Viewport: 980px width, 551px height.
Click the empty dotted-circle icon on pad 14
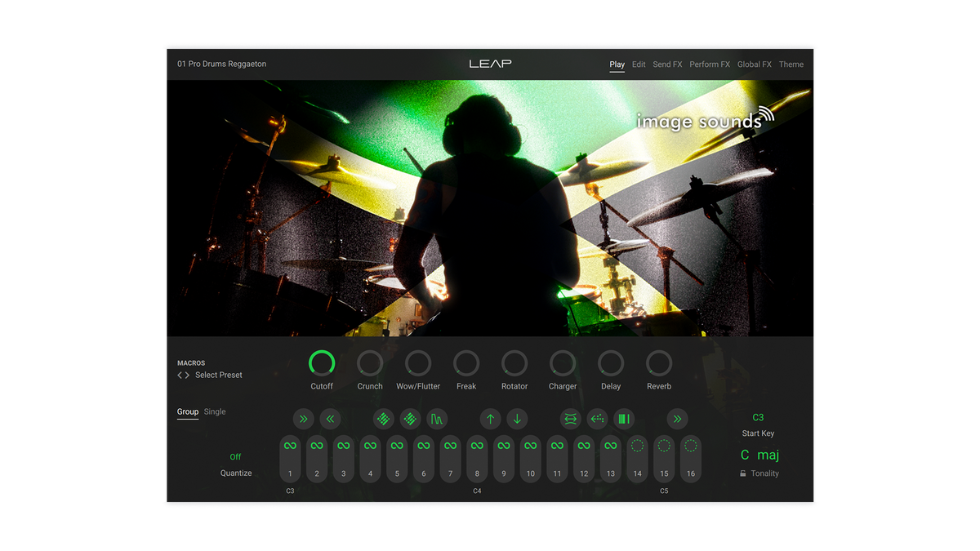click(637, 446)
